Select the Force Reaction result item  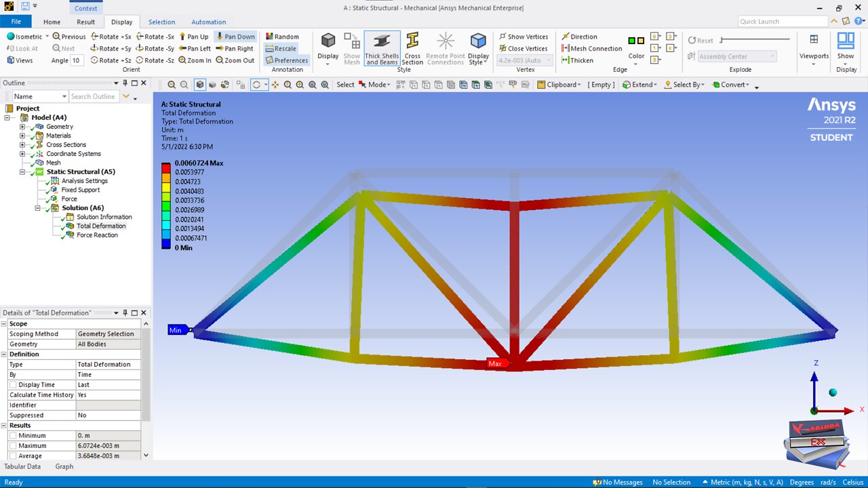[97, 235]
